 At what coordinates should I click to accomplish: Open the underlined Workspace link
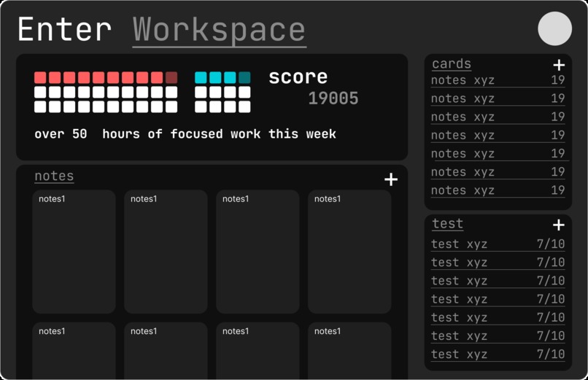tap(220, 31)
